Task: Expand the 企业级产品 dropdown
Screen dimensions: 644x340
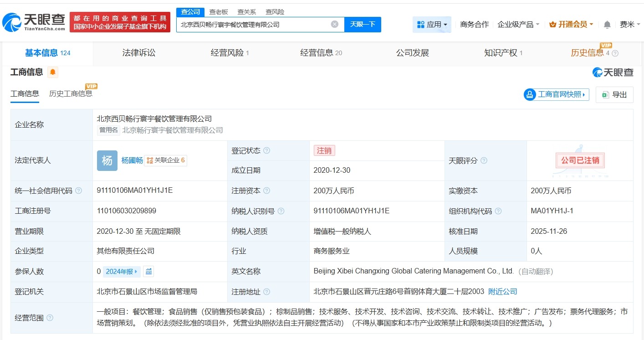Action: tap(518, 25)
